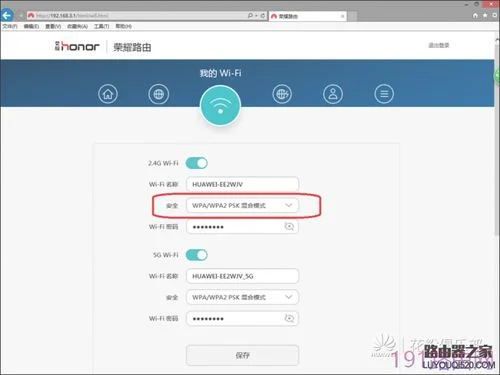Open the 5G security mode dropdown

coord(242,297)
